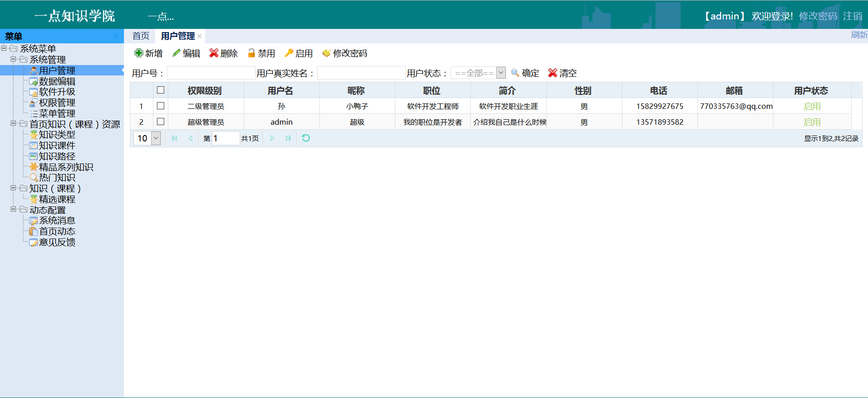Click the magnifier 确定 search icon

(515, 73)
